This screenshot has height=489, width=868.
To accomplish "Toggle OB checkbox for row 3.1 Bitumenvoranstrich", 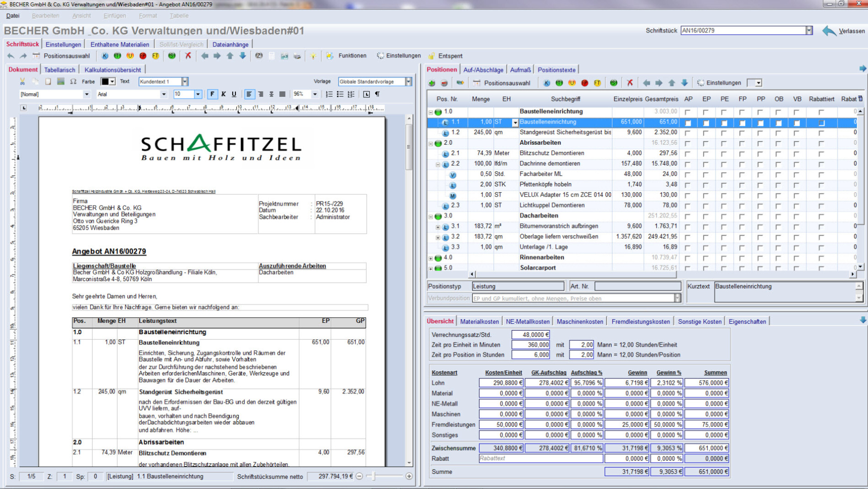I will [779, 227].
